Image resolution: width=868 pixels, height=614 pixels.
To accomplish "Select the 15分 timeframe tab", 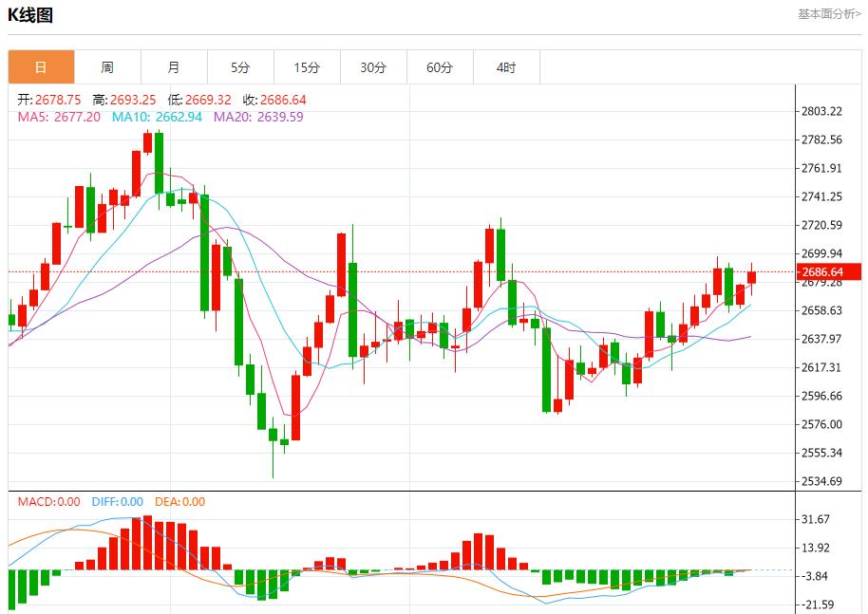I will pos(307,67).
